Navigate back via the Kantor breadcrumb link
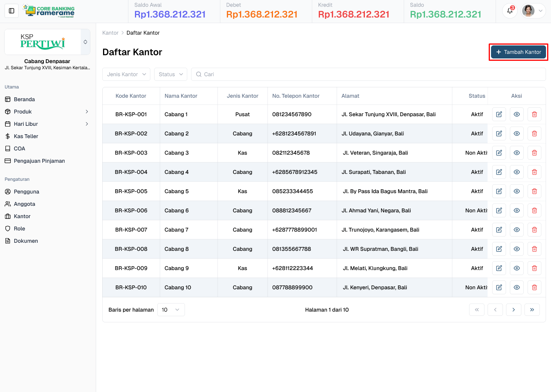551x392 pixels. pyautogui.click(x=110, y=33)
